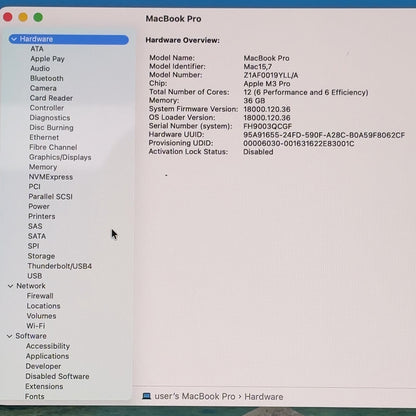Select the USB entry

[35, 276]
